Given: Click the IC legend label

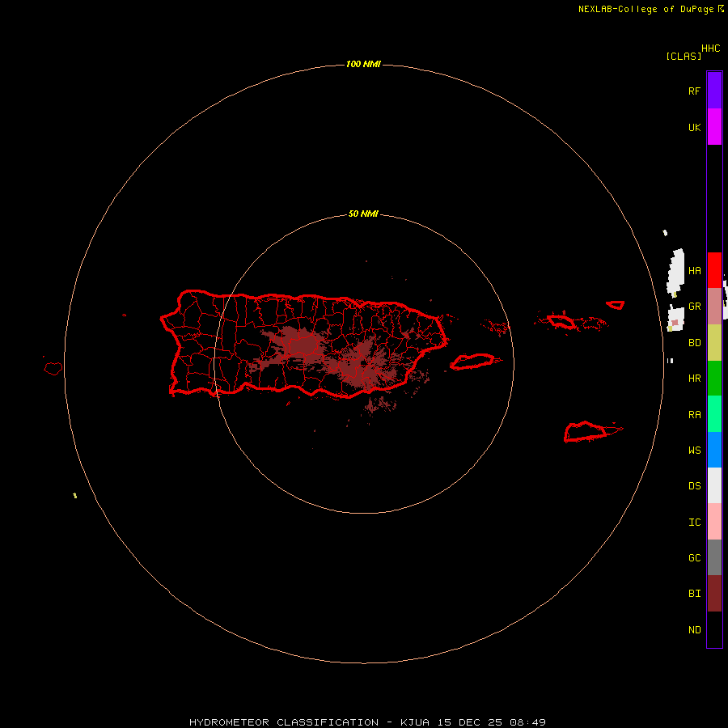Looking at the screenshot, I should coord(694,522).
